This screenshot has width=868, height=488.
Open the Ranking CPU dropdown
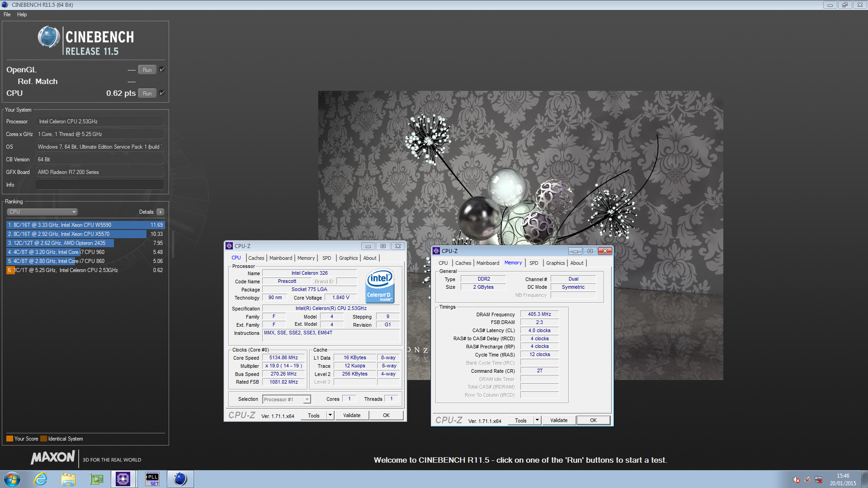click(42, 212)
